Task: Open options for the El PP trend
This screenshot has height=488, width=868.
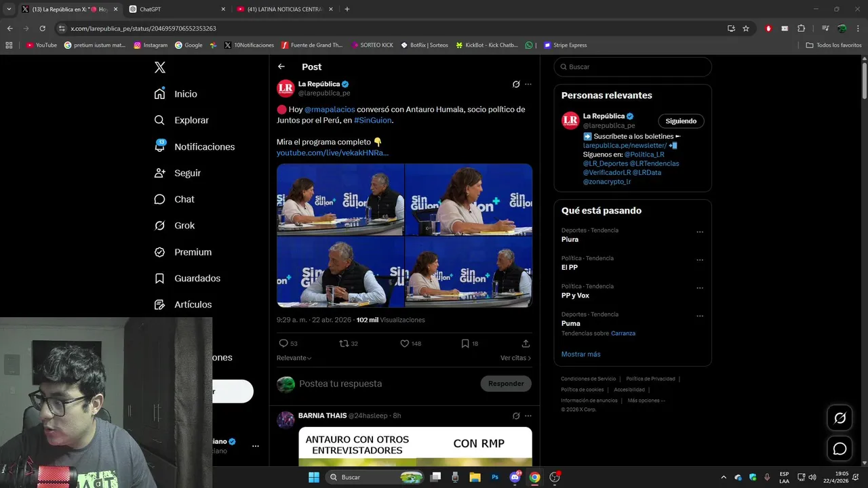Action: coord(700,260)
